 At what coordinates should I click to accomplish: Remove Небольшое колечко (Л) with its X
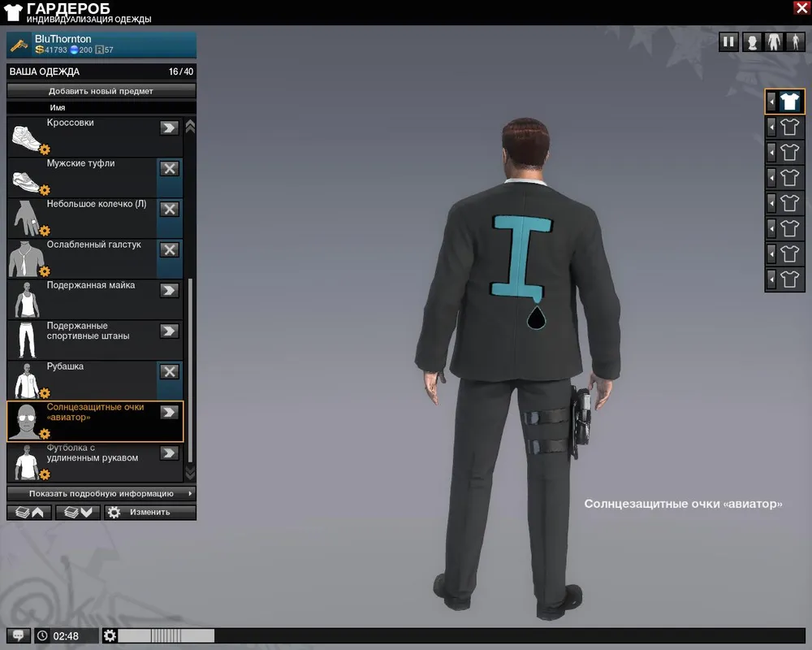point(170,209)
